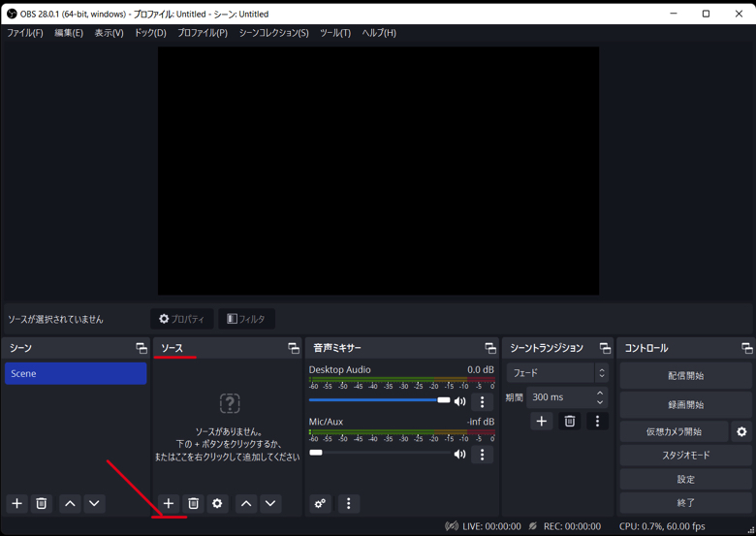This screenshot has width=756, height=536.
Task: Enable スタジオモード
Action: pos(685,455)
